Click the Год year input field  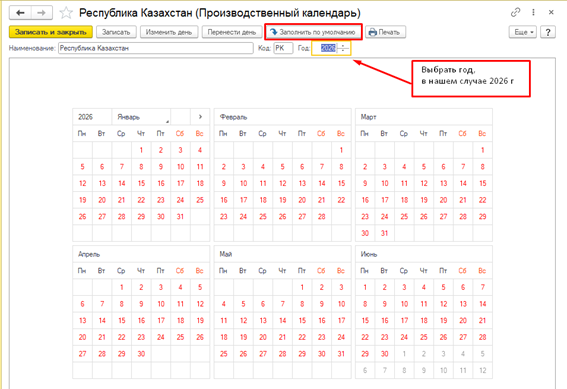coord(328,48)
